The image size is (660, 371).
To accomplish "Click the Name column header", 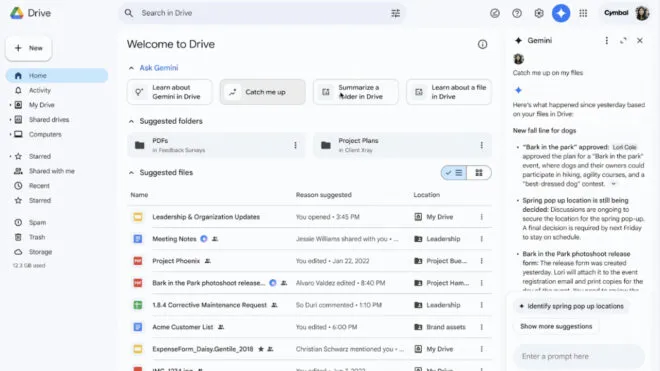I will coord(139,195).
